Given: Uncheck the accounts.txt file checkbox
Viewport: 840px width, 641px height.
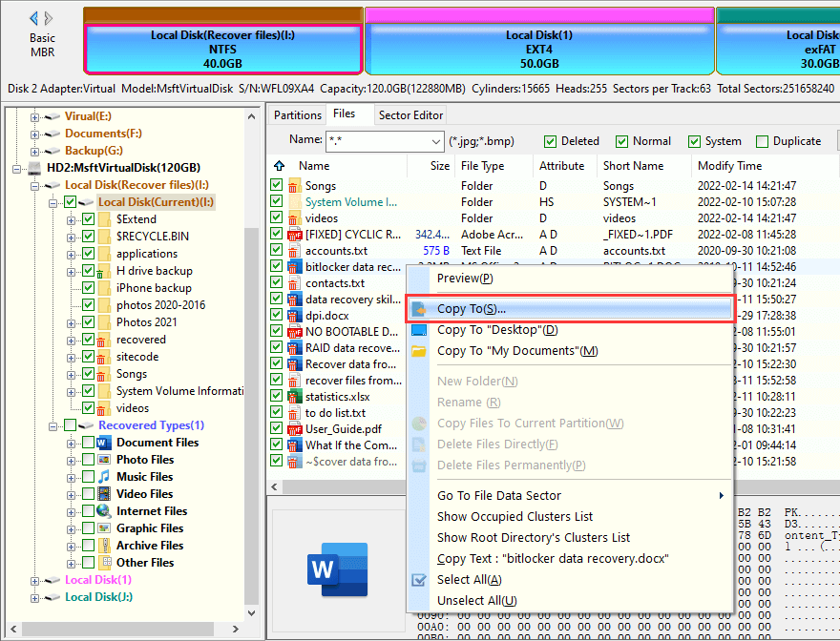Looking at the screenshot, I should [278, 250].
